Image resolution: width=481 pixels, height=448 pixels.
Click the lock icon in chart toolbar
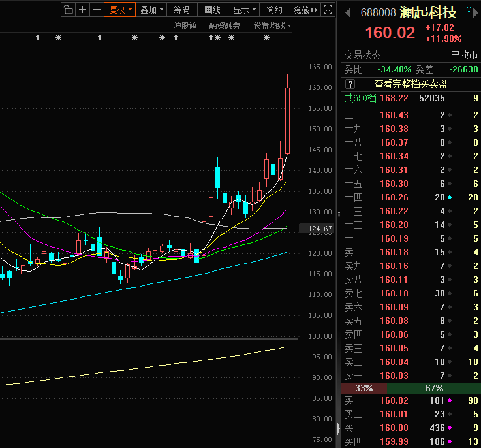tap(69, 10)
